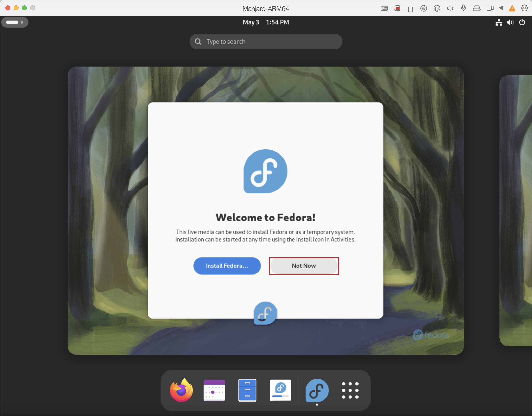
Task: Open the USB devices icon in VM toolbar
Action: point(410,8)
